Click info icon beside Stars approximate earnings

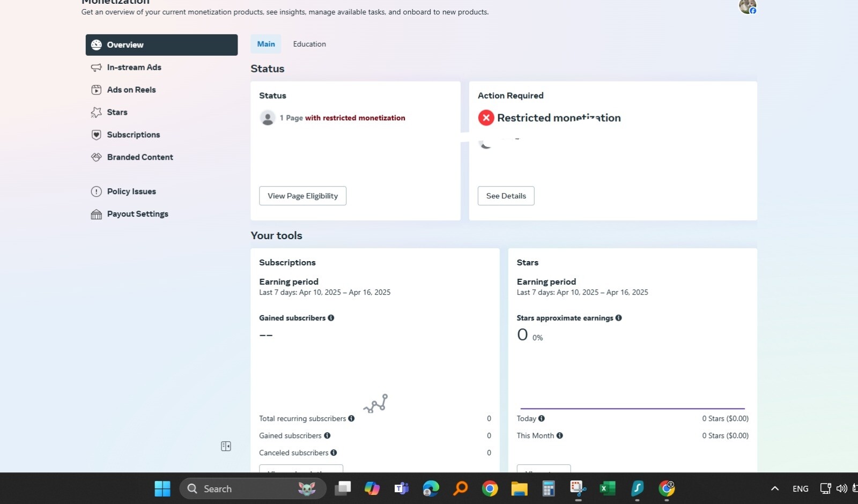(x=618, y=318)
